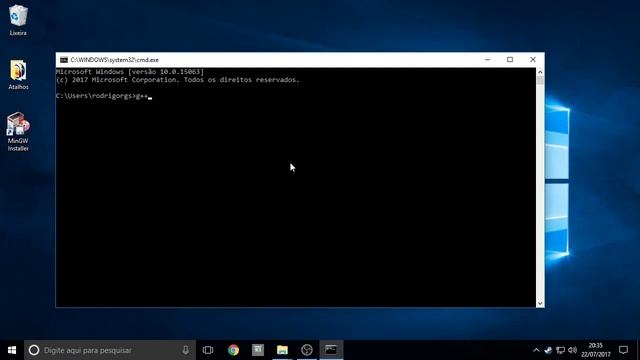
Task: Click cmd scrollbar down arrow
Action: pyautogui.click(x=540, y=303)
